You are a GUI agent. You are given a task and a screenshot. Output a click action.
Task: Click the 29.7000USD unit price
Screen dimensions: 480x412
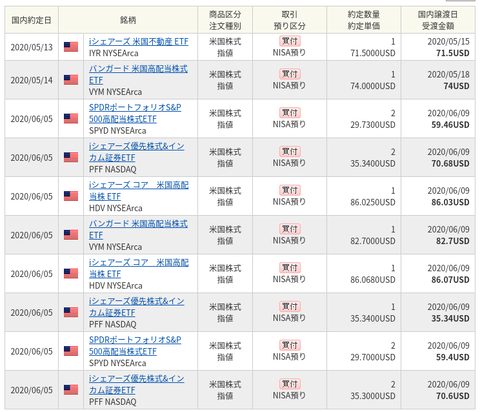tap(373, 357)
